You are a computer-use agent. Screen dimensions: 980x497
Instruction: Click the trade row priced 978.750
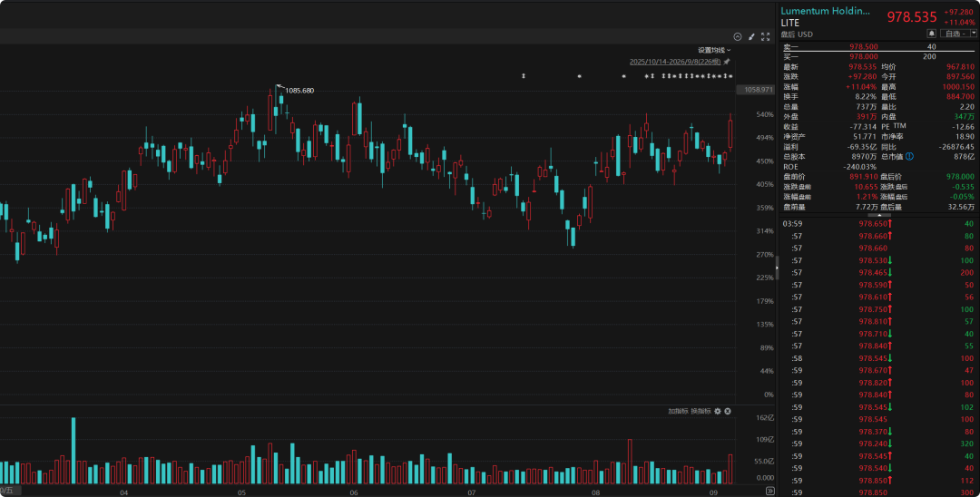click(x=878, y=309)
